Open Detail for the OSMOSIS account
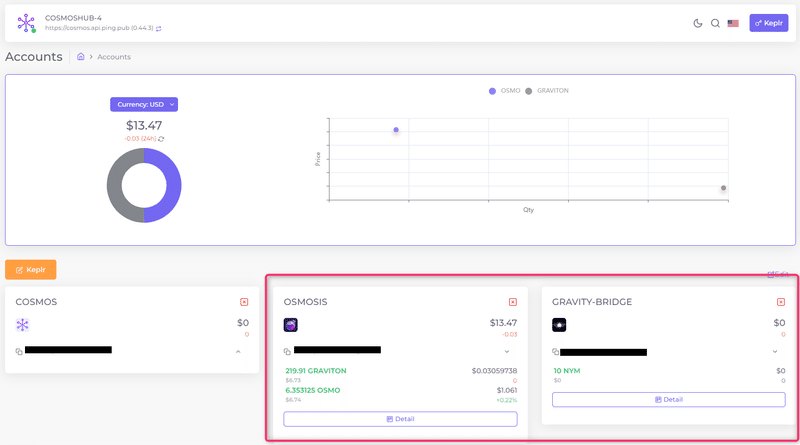The height and width of the screenshot is (445, 800). (x=401, y=419)
